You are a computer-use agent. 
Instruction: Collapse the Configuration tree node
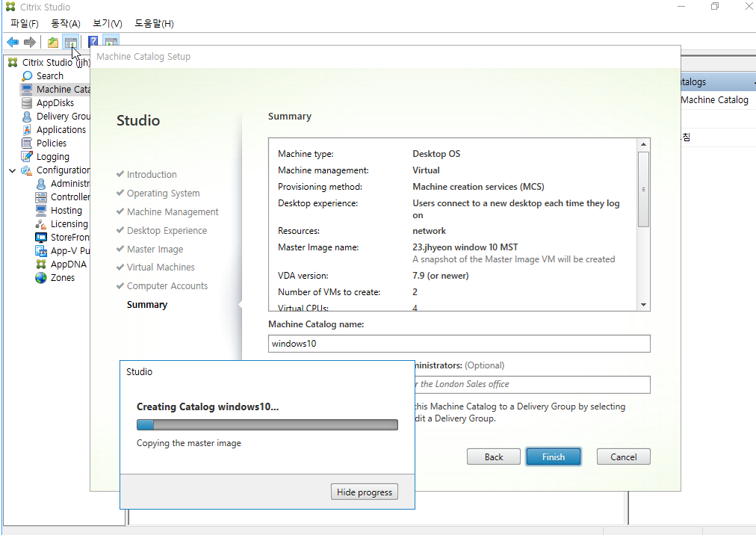(x=13, y=170)
